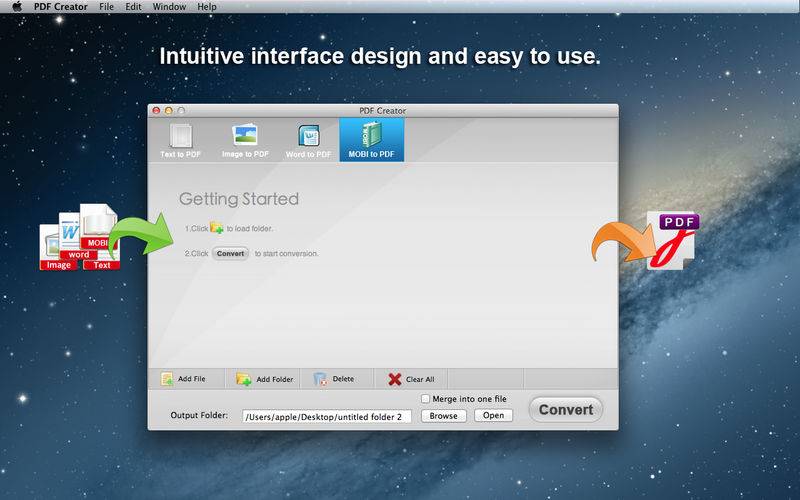
Task: Click Clear All with red X icon
Action: coord(411,379)
